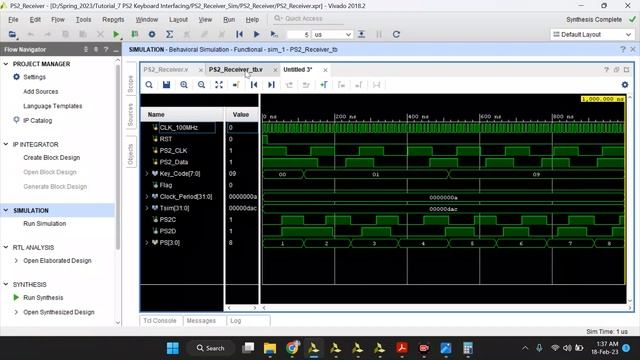Viewport: 640px width, 360px height.
Task: Click the green Run Synthesis toolbar arrow
Action: pos(116,34)
